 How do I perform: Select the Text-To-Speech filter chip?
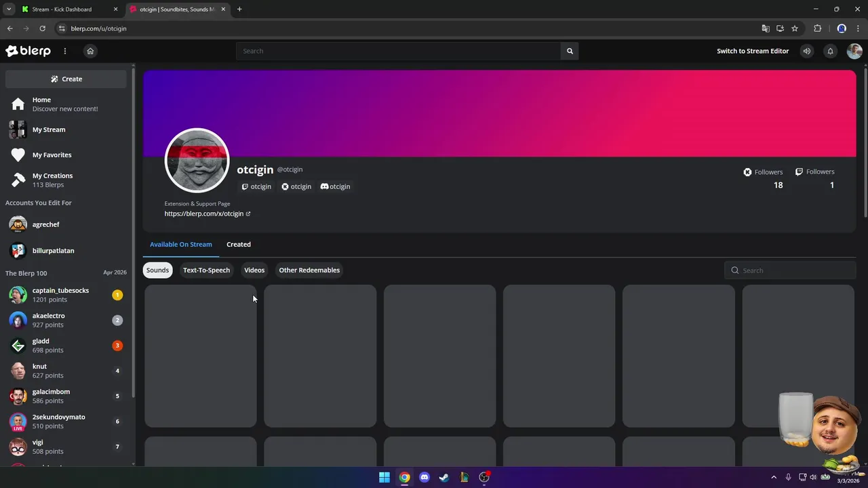[206, 270]
